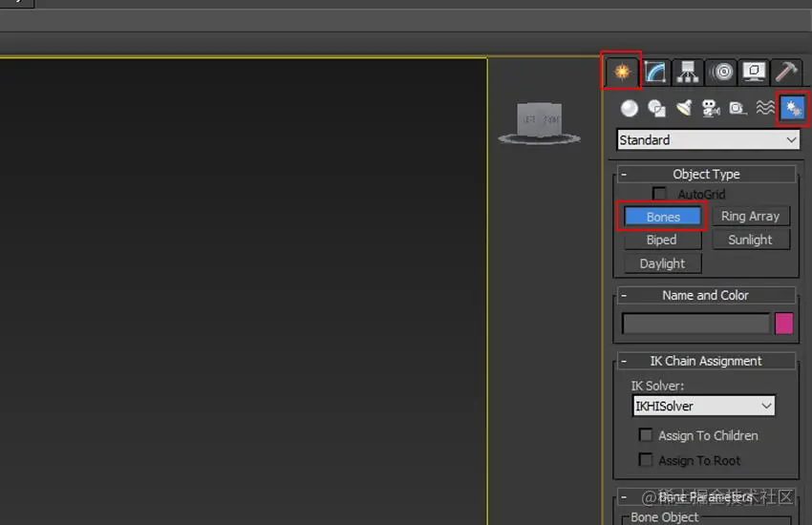Select the Helpers category icon
Screen dimensions: 812x525
click(x=737, y=109)
